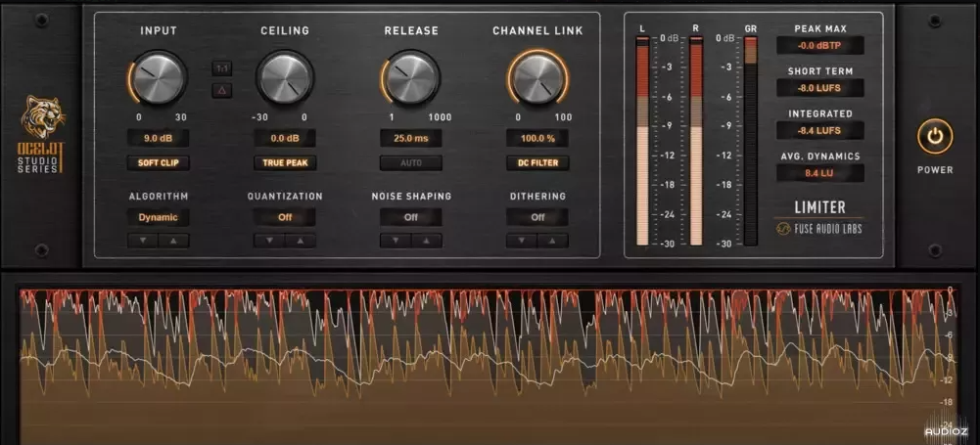Viewport: 980px width, 445px height.
Task: Enable Auto release mode
Action: pos(411,163)
